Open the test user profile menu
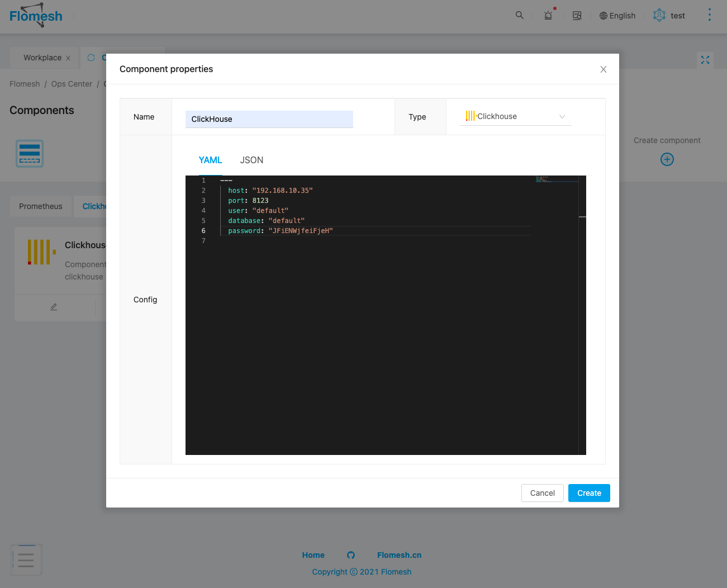Image resolution: width=727 pixels, height=588 pixels. [x=669, y=15]
